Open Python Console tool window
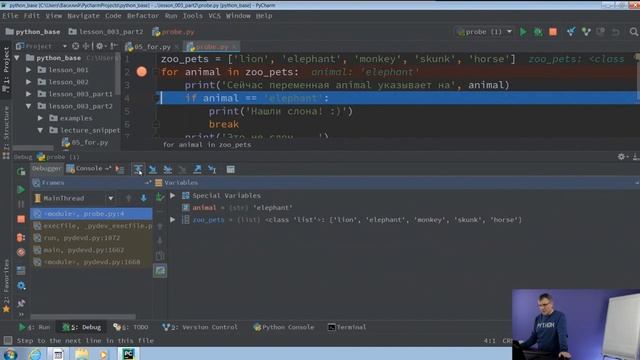This screenshot has height=360, width=640. click(284, 327)
